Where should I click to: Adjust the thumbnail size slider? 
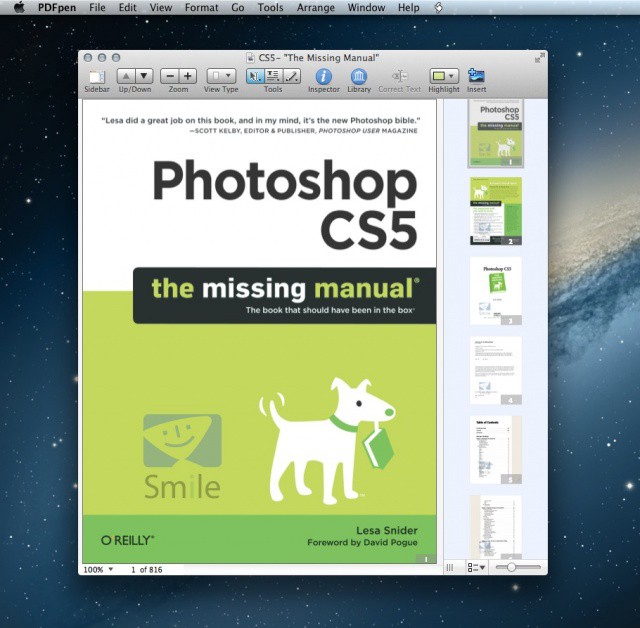(x=512, y=567)
